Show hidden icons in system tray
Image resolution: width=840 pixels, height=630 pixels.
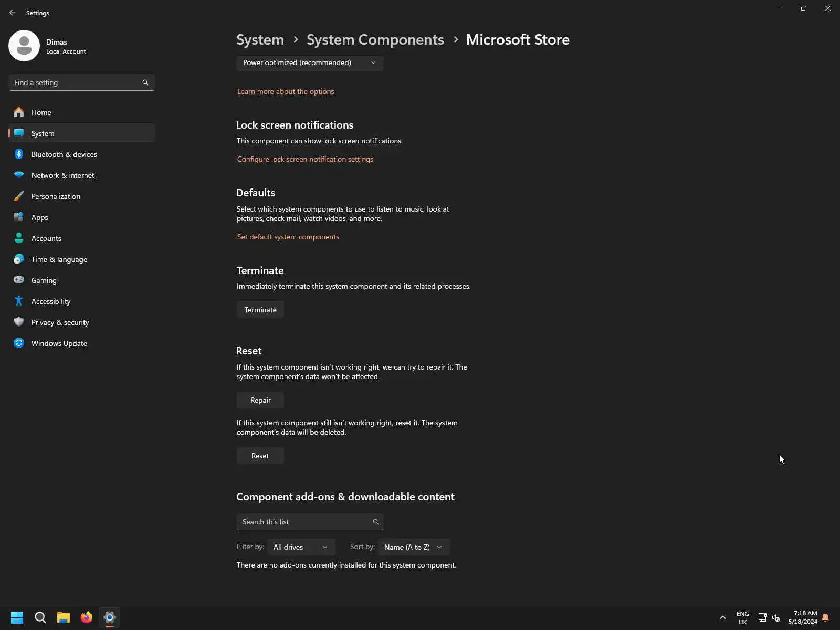click(723, 617)
